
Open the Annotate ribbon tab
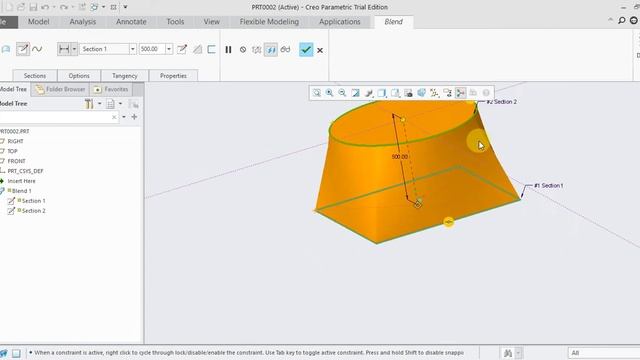tap(131, 22)
